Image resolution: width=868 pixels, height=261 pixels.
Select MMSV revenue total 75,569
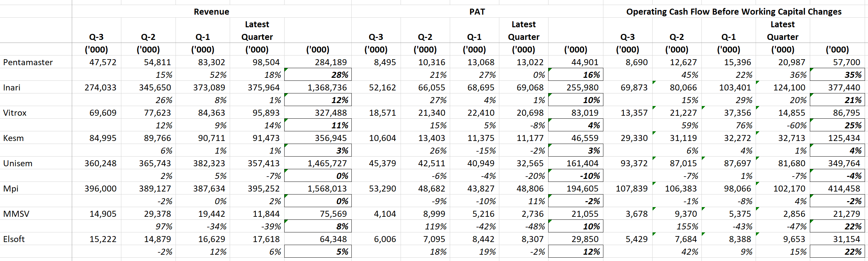point(333,214)
